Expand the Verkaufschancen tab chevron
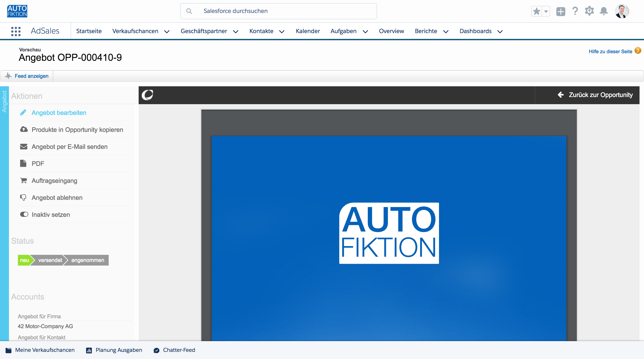The height and width of the screenshot is (359, 644). pos(167,32)
